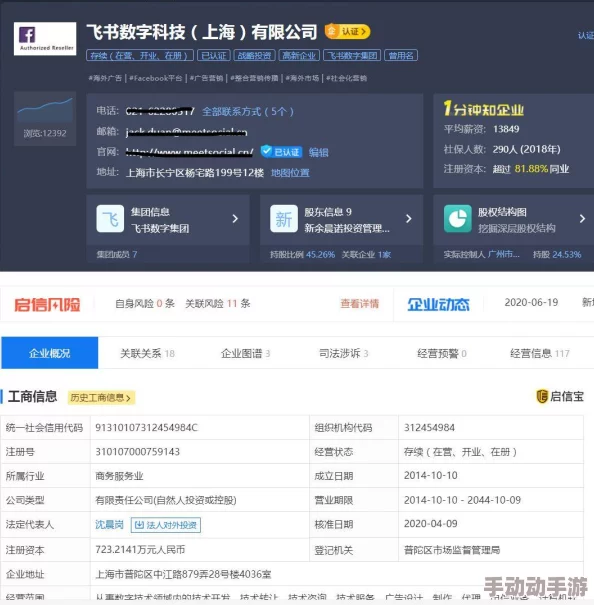
Task: Click 核准日期 value 2020-04-09
Action: coord(431,524)
